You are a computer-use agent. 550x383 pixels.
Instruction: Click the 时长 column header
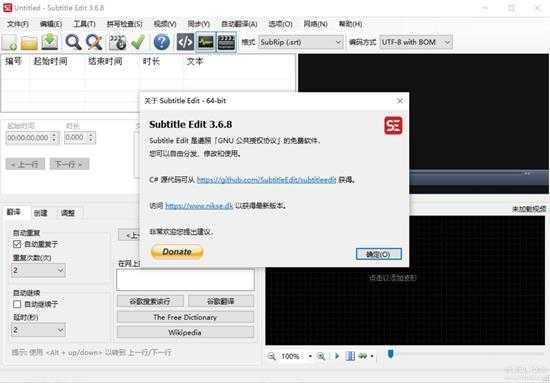point(151,61)
